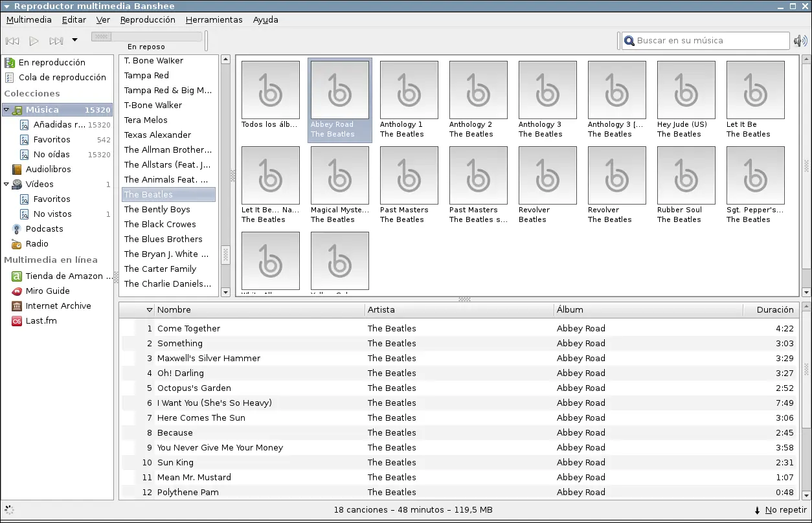812x523 pixels.
Task: Click the track-number sort arrow header
Action: [x=149, y=310]
